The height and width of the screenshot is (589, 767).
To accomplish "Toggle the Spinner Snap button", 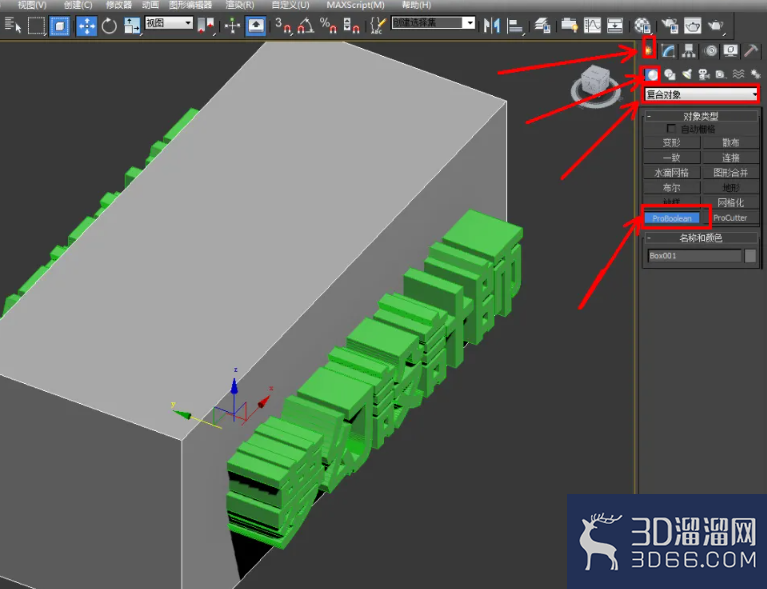I will coord(351,25).
